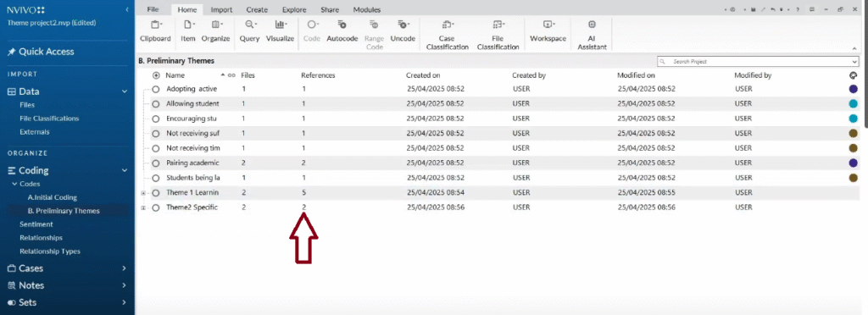Open help via the question mark icon

click(x=797, y=9)
